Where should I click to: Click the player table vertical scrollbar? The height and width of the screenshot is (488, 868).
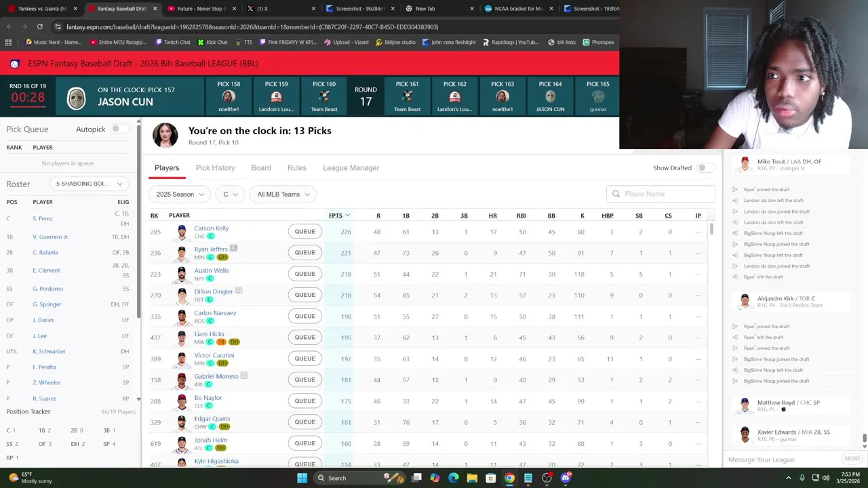[711, 230]
